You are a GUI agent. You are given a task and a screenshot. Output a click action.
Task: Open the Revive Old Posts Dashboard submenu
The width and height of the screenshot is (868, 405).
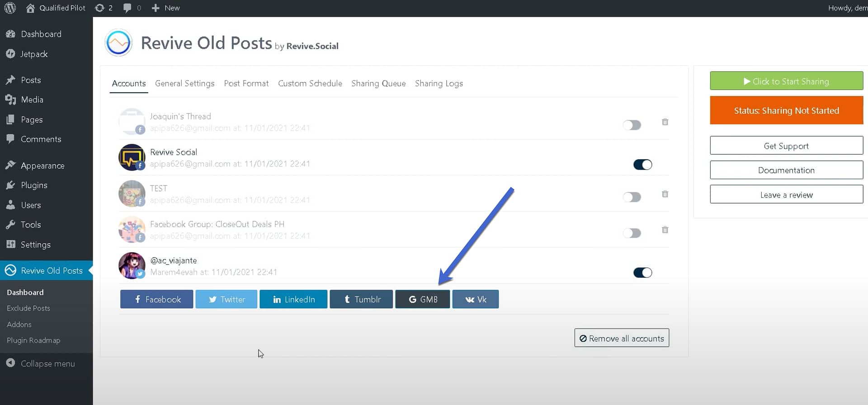(25, 292)
